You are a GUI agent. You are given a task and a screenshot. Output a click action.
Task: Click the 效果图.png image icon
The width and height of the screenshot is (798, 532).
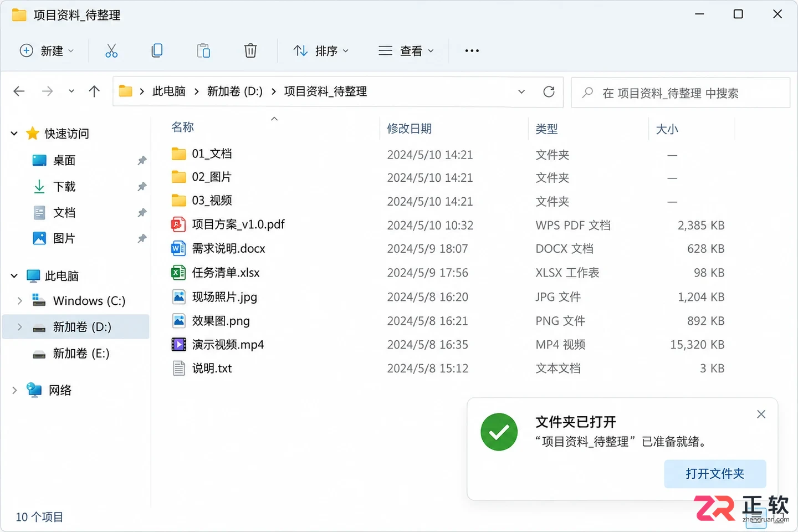tap(178, 321)
